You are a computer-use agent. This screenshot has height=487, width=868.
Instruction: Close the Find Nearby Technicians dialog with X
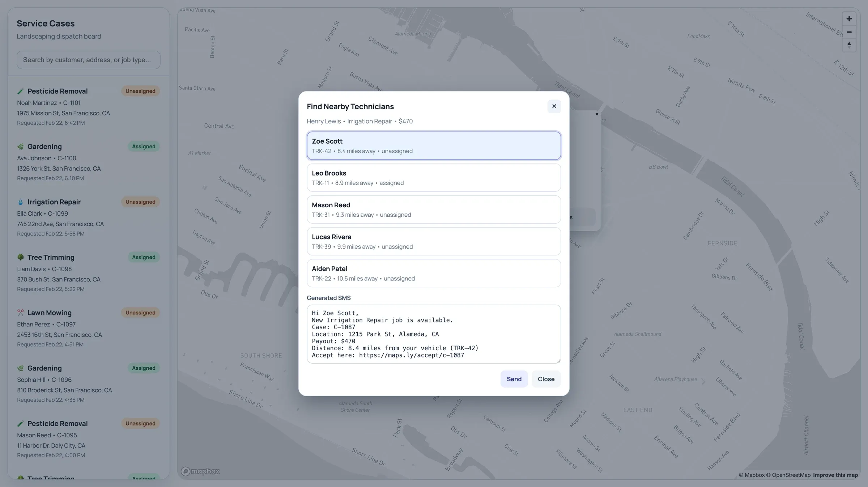[554, 106]
